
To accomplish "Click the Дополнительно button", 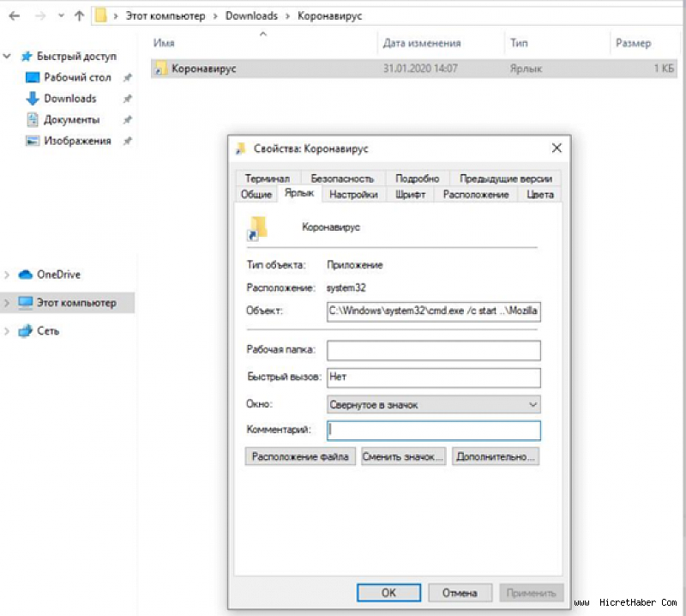I will pyautogui.click(x=496, y=457).
